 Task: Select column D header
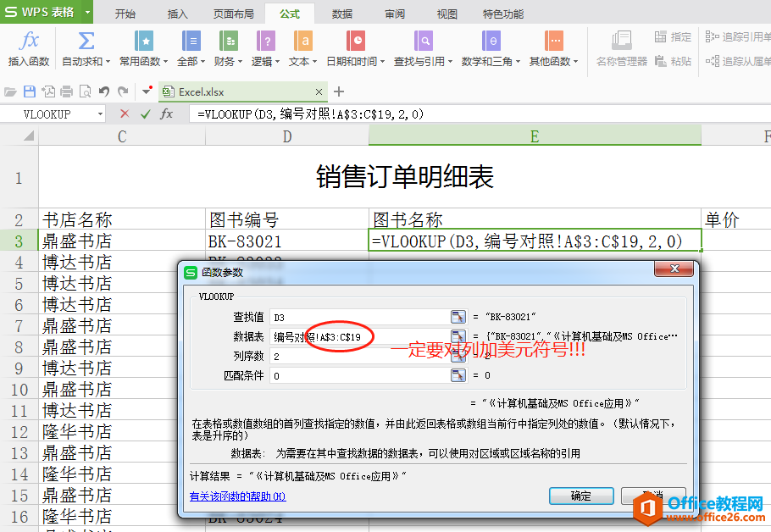pyautogui.click(x=287, y=136)
